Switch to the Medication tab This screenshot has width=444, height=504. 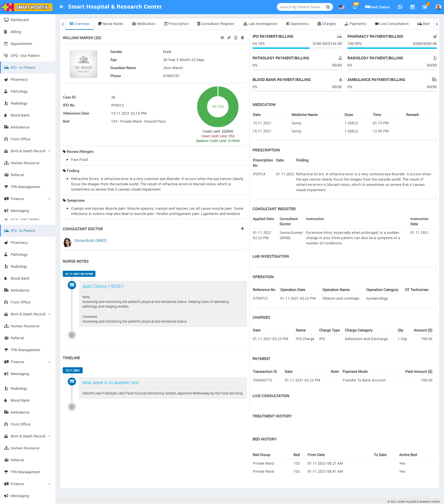[x=143, y=24]
